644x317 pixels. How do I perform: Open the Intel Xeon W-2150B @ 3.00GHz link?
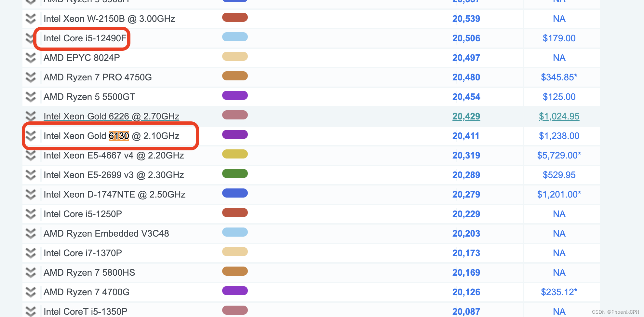click(x=109, y=19)
